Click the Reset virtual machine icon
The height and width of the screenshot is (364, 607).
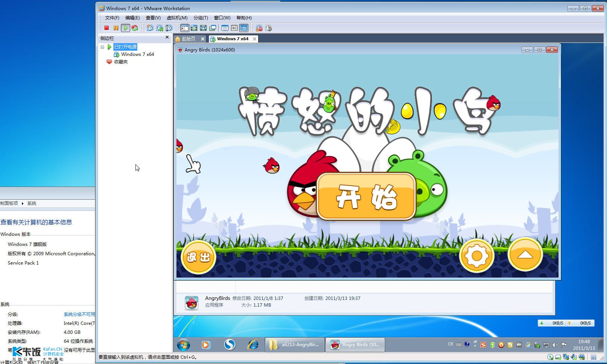coord(135,28)
